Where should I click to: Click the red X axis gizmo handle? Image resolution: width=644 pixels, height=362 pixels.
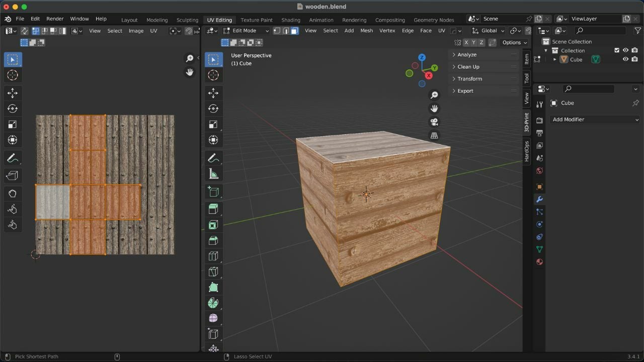click(x=429, y=75)
